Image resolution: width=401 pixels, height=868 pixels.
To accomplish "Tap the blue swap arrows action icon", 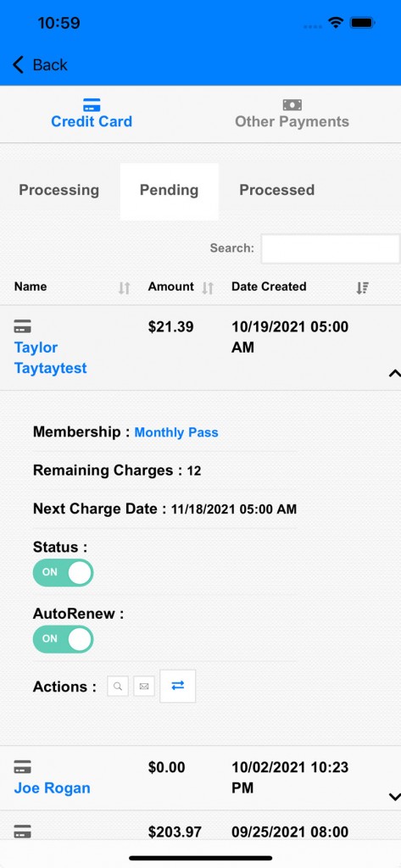I will point(178,686).
